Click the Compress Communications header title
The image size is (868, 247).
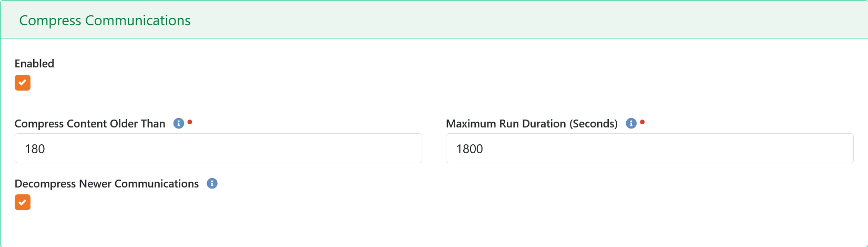[105, 20]
